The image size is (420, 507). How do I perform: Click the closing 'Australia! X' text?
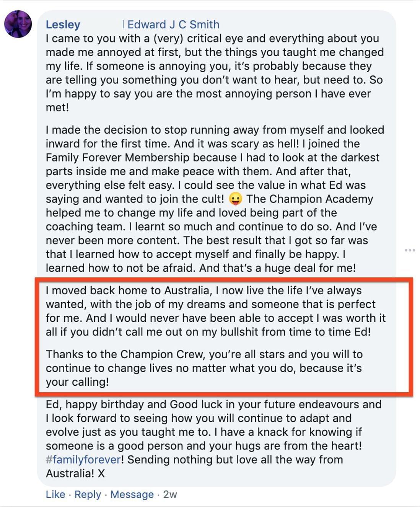click(x=75, y=473)
